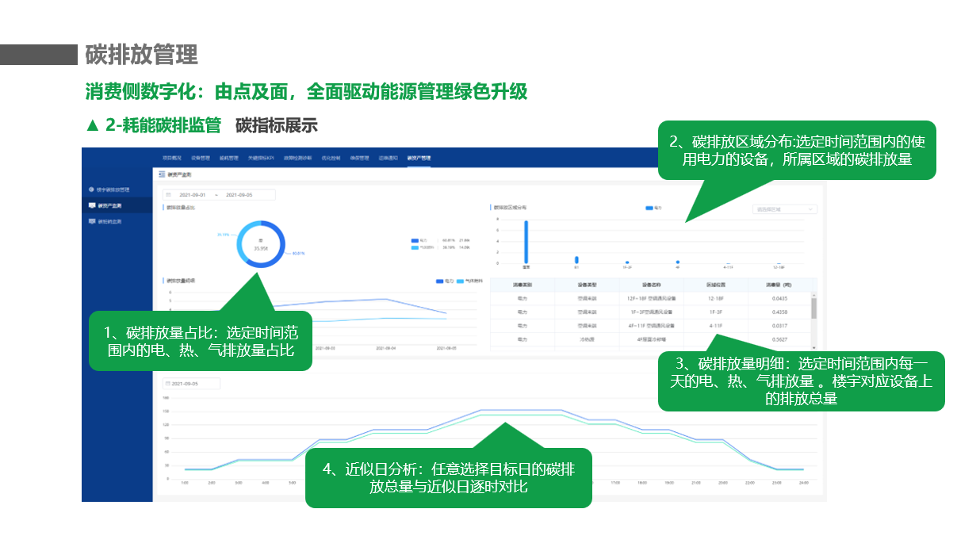Open the region selection dropdown
This screenshot has height=551, width=980.
coord(784,209)
